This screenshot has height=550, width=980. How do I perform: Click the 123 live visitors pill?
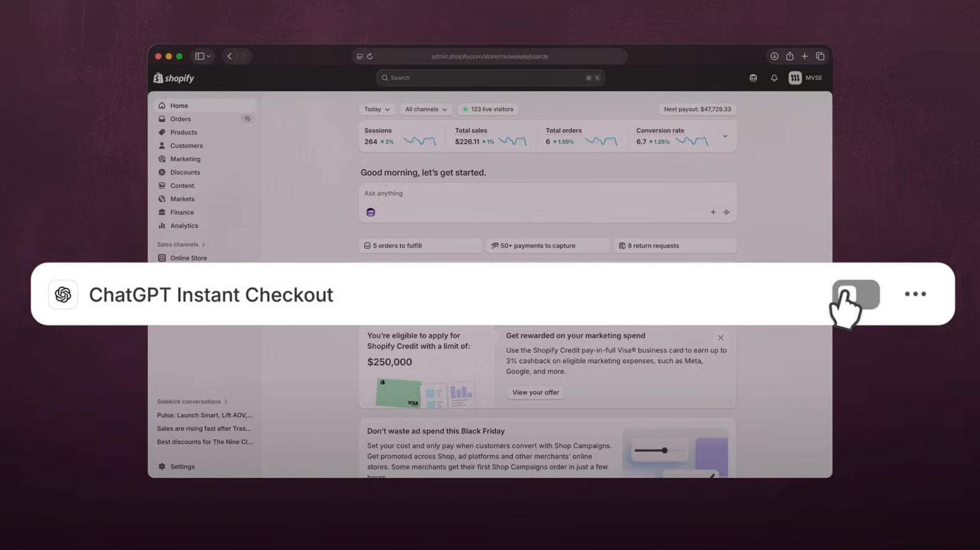click(488, 109)
